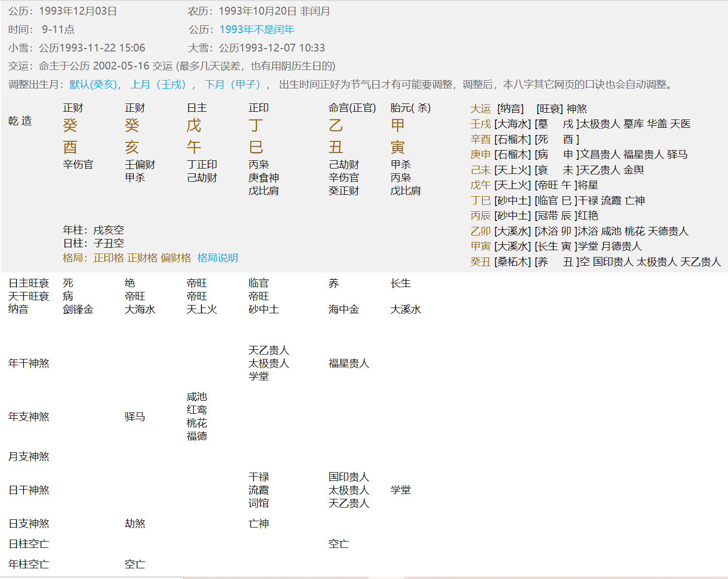Switch birth month to 下月（甲子）
The width and height of the screenshot is (728, 579).
tap(233, 85)
